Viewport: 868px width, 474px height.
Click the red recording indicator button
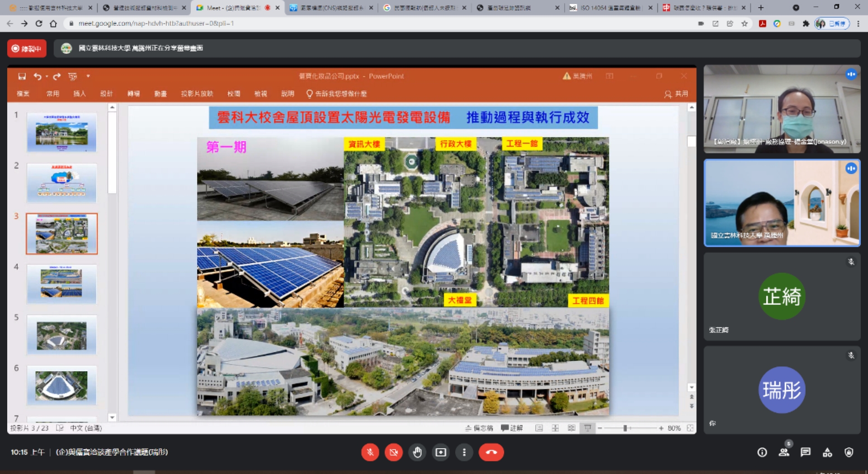27,48
